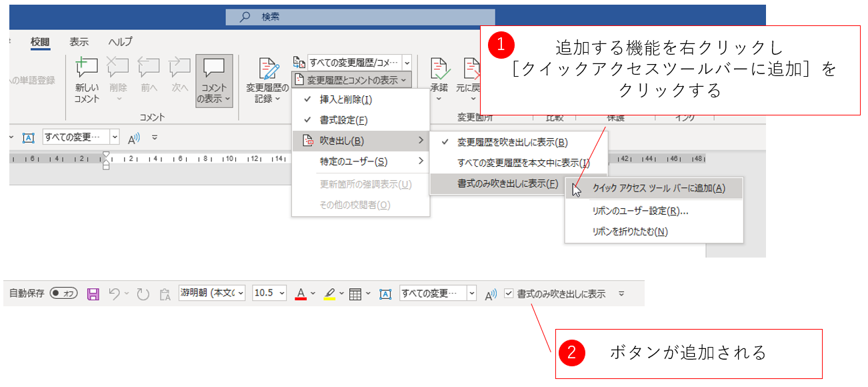
Task: Toggle the AutoSave (自動保存) switch
Action: [63, 294]
